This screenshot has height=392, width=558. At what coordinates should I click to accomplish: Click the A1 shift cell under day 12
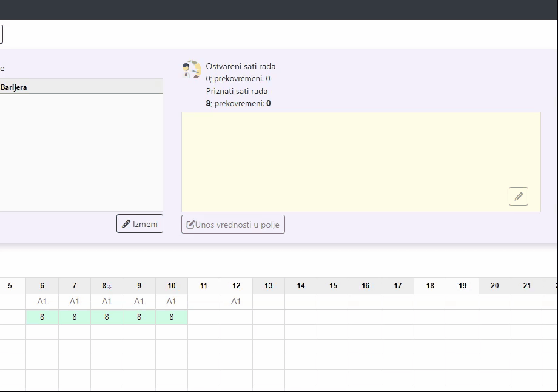(x=236, y=301)
